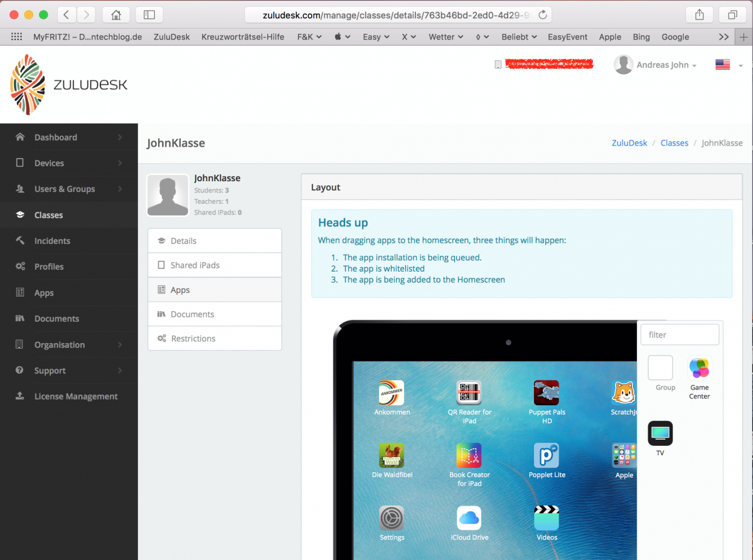
Task: Open the F&K bookmarks dropdown
Action: click(309, 37)
